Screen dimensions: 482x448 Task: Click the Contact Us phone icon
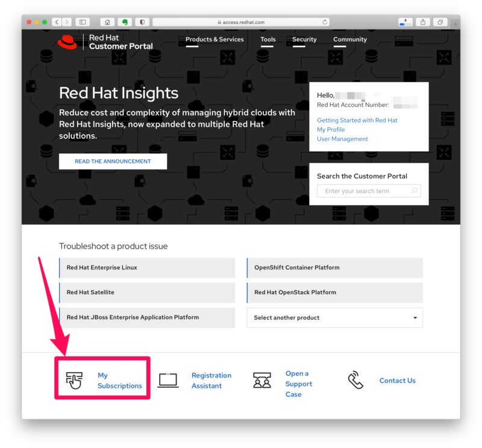[355, 380]
